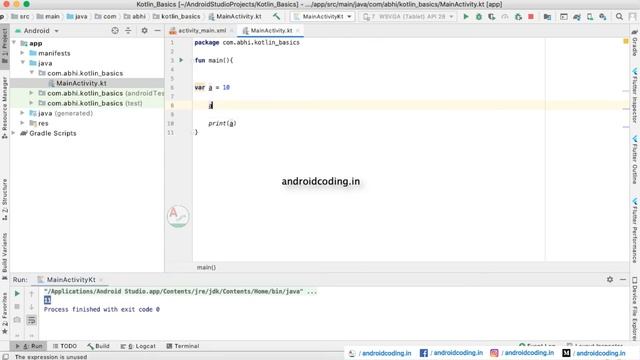Click 'Process finished with exit code 0' text
Screen dimensions: 640x360
102,309
